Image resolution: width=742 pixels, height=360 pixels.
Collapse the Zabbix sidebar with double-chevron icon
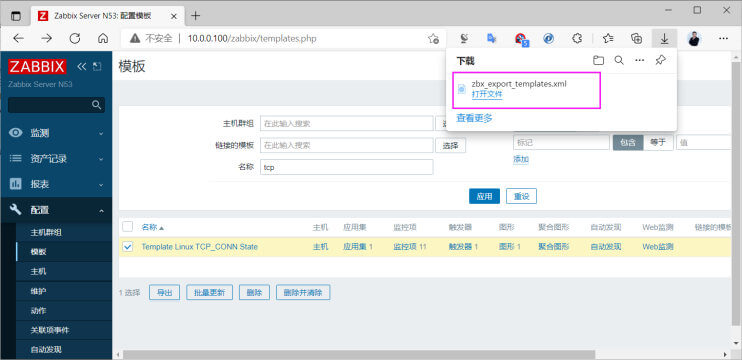[81, 66]
